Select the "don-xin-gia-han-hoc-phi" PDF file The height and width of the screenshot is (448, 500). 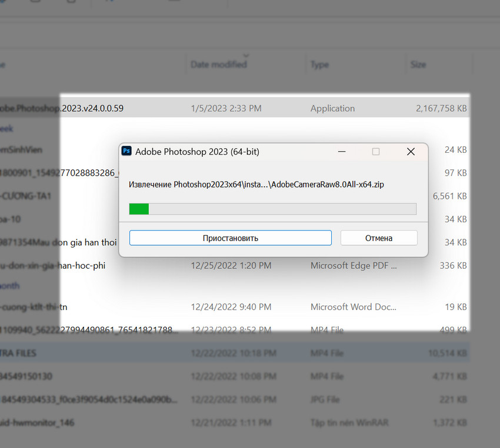(52, 266)
